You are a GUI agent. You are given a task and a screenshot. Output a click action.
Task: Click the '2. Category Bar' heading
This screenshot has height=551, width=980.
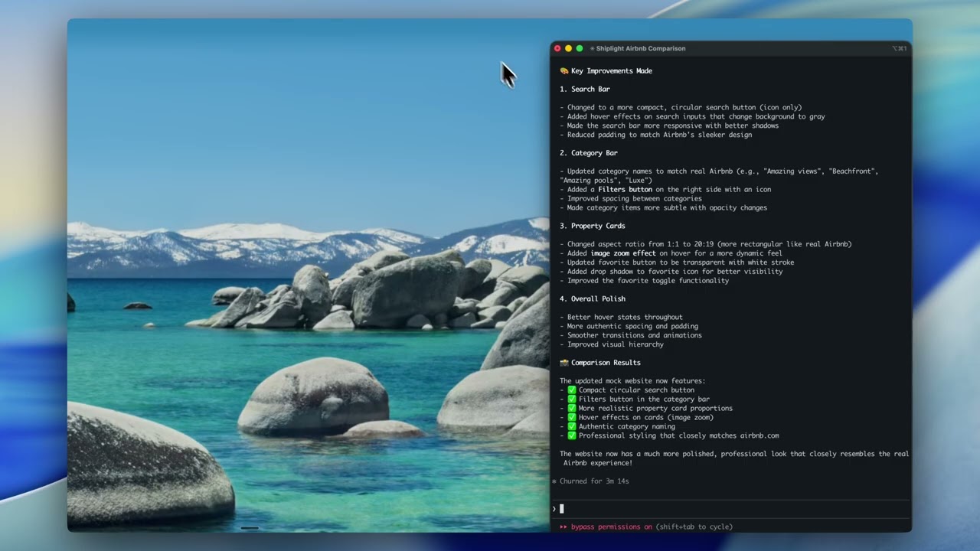[589, 153]
